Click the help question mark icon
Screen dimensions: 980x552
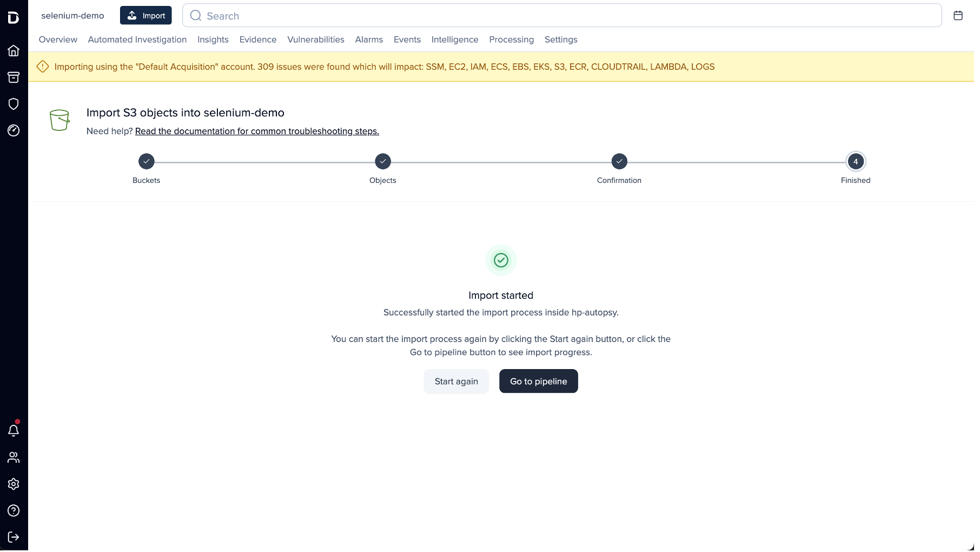point(14,510)
